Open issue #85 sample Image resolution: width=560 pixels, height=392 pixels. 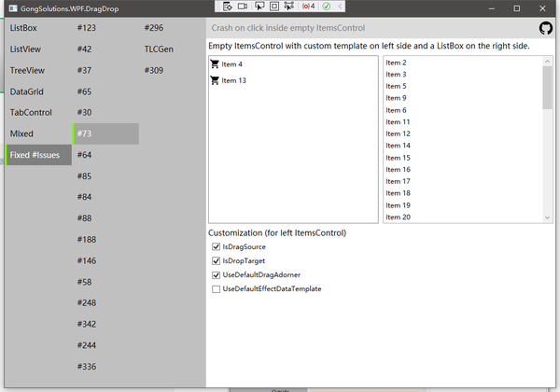(105, 176)
